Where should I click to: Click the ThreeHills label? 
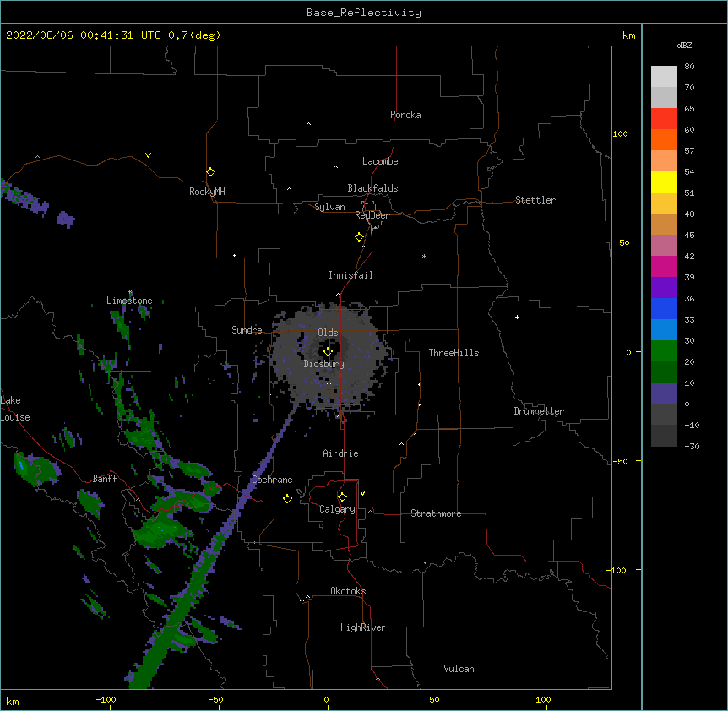[x=454, y=353]
